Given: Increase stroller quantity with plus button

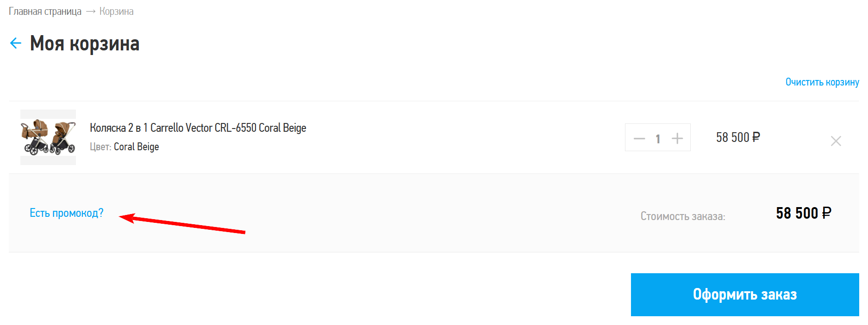Looking at the screenshot, I should 677,138.
